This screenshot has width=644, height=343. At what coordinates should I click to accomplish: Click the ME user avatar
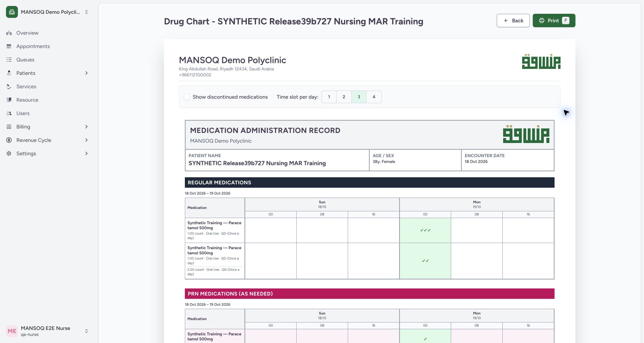pos(12,331)
